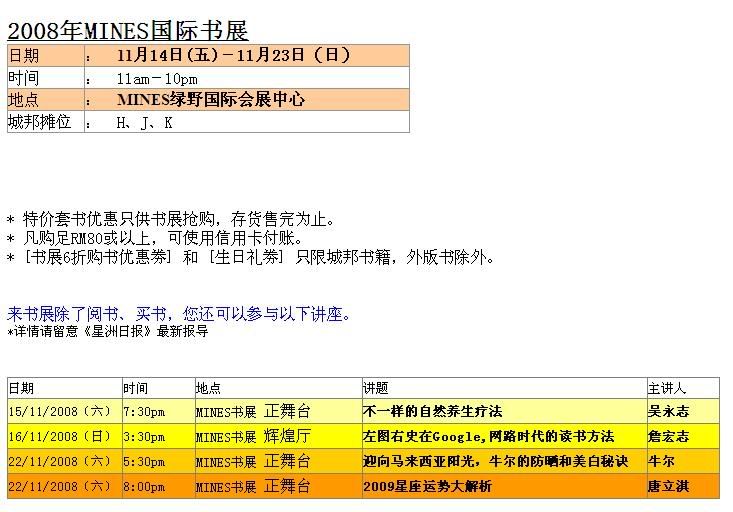Click the opening hours 11am－10pm

(157, 78)
